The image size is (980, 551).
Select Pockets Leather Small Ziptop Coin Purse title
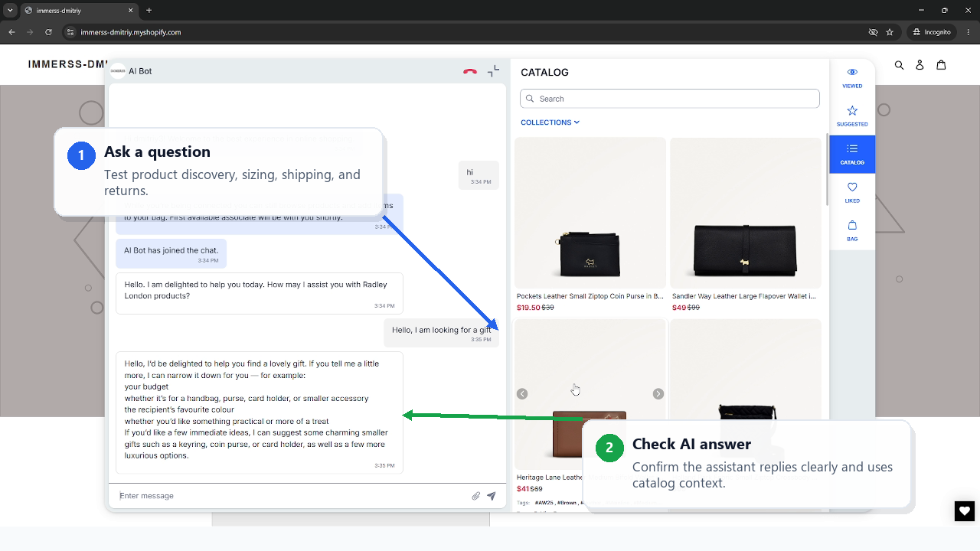(590, 296)
